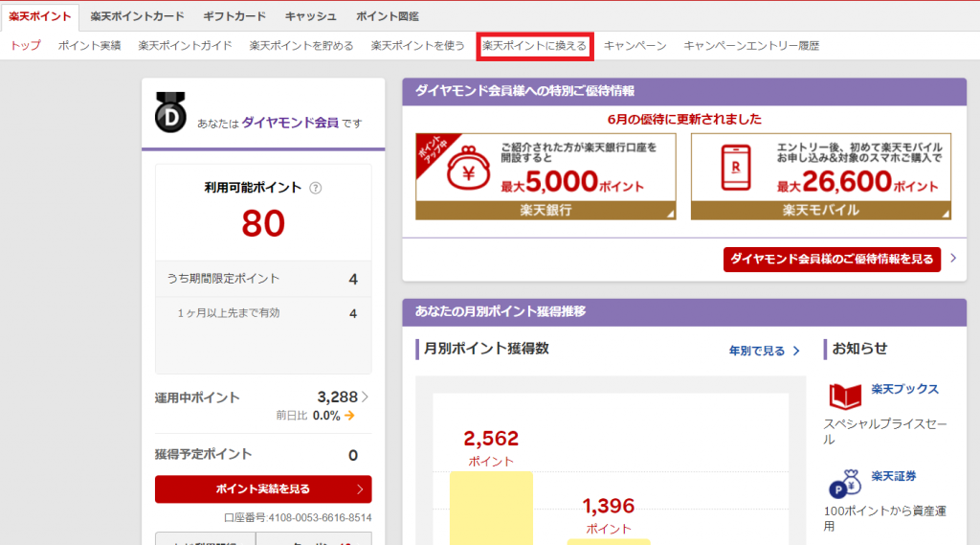Click ポイント実績を見る red button

[263, 489]
